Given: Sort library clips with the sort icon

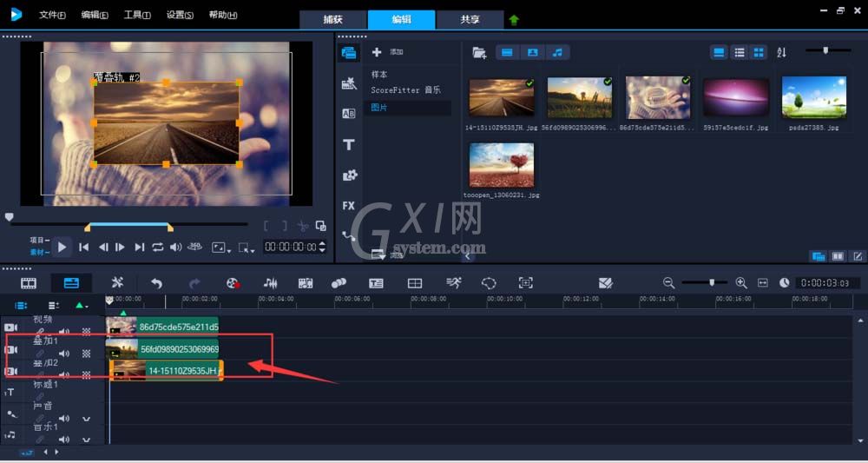Looking at the screenshot, I should click(x=781, y=53).
